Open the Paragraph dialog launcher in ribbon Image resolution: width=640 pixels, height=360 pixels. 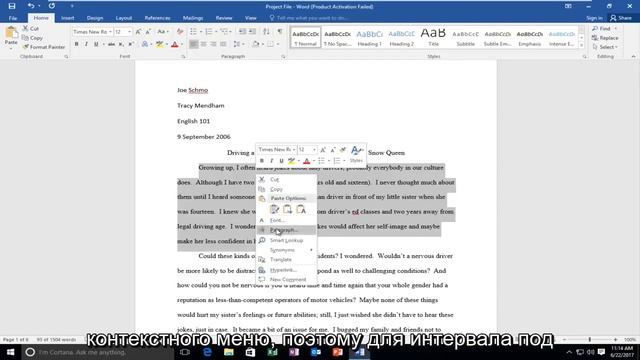[x=283, y=57]
